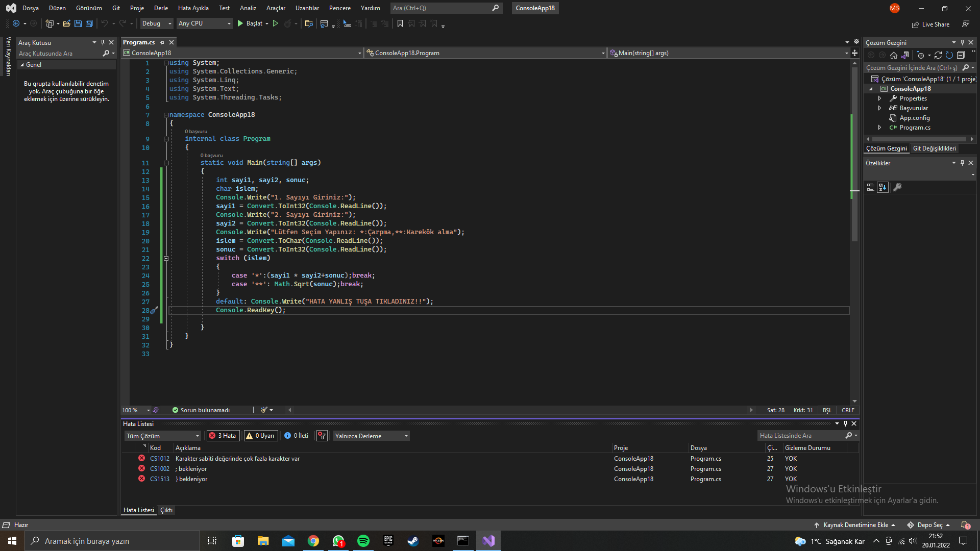Open the Dosya menu
The width and height of the screenshot is (980, 551).
pos(31,8)
